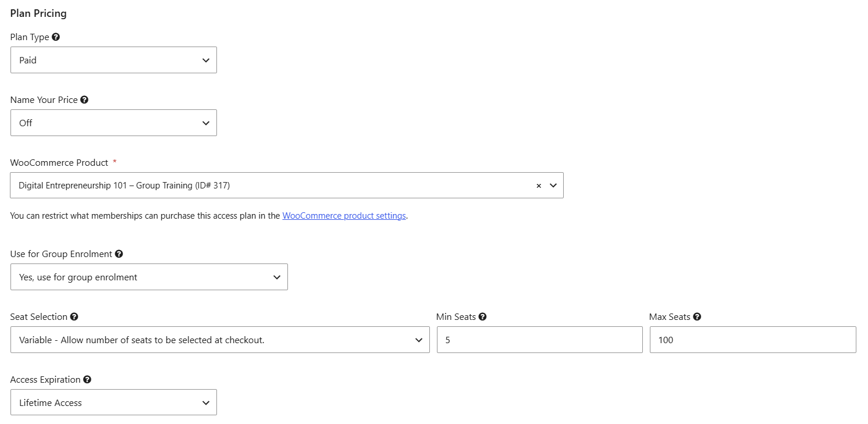868x424 pixels.
Task: Open the Access Expiration dropdown
Action: (x=113, y=402)
